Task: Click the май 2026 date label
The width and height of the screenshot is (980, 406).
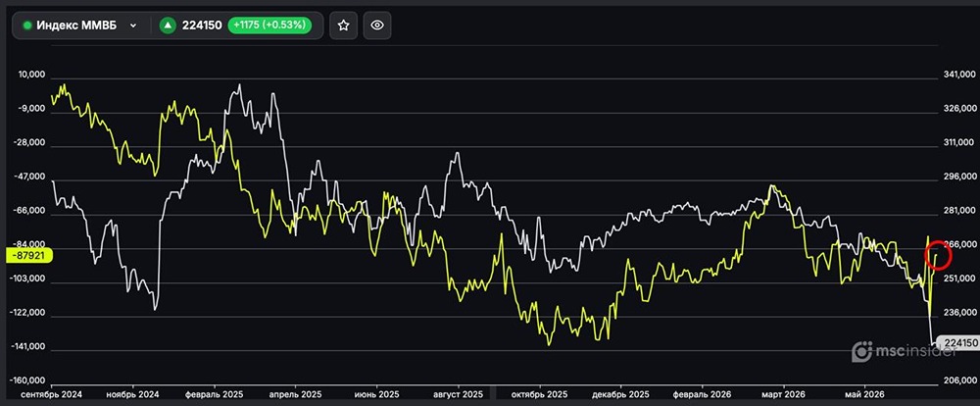Action: point(865,395)
